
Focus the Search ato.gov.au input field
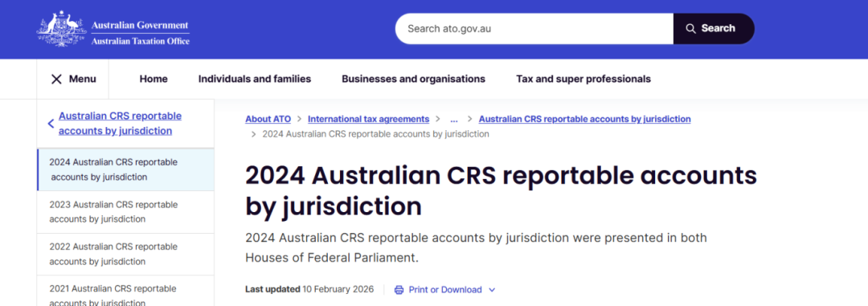click(534, 29)
